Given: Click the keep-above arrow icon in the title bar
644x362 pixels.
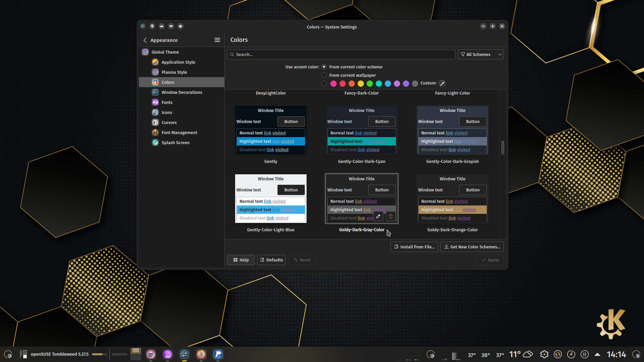Looking at the screenshot, I should point(162,26).
